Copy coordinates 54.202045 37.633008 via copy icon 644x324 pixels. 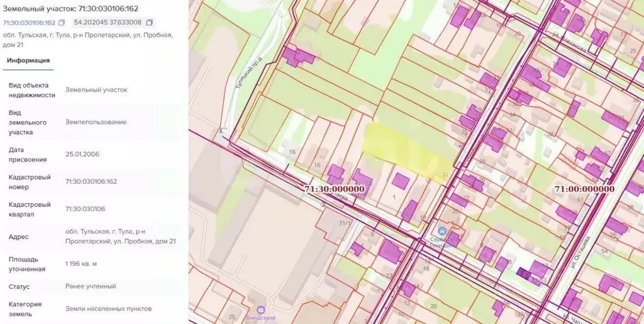click(150, 22)
